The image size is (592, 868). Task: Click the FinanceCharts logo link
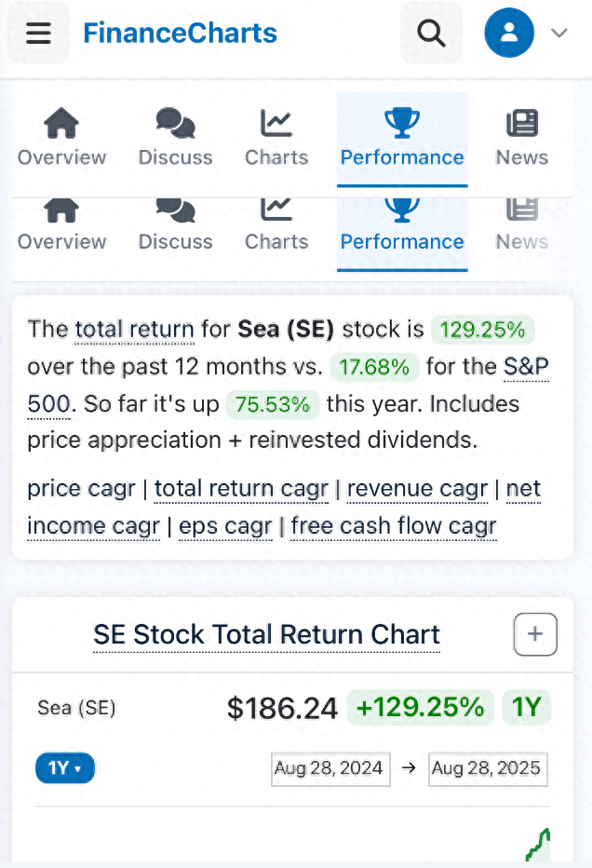[180, 34]
